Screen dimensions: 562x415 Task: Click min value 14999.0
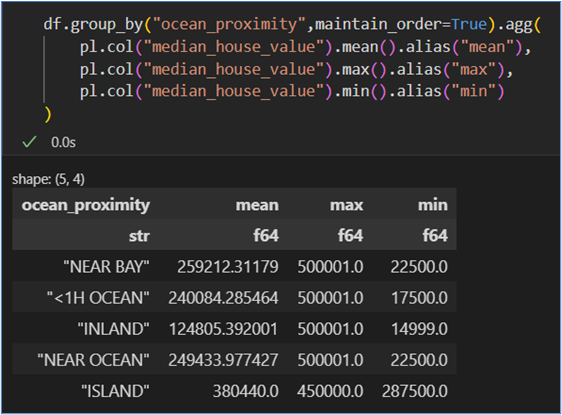[x=419, y=329]
